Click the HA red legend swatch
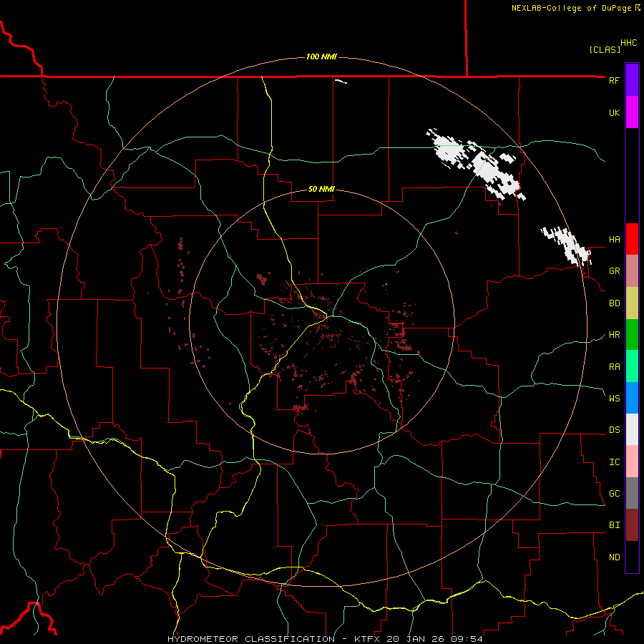The width and height of the screenshot is (644, 644). pos(632,239)
